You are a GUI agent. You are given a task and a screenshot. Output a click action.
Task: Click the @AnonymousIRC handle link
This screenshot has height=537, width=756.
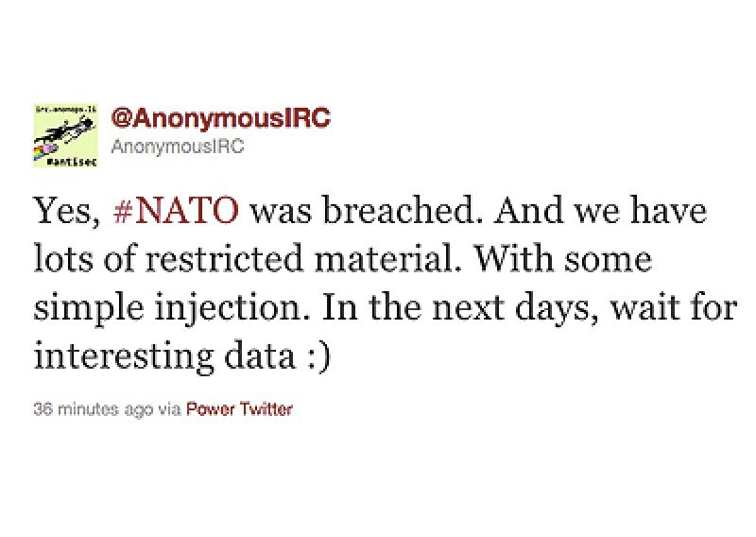[221, 118]
